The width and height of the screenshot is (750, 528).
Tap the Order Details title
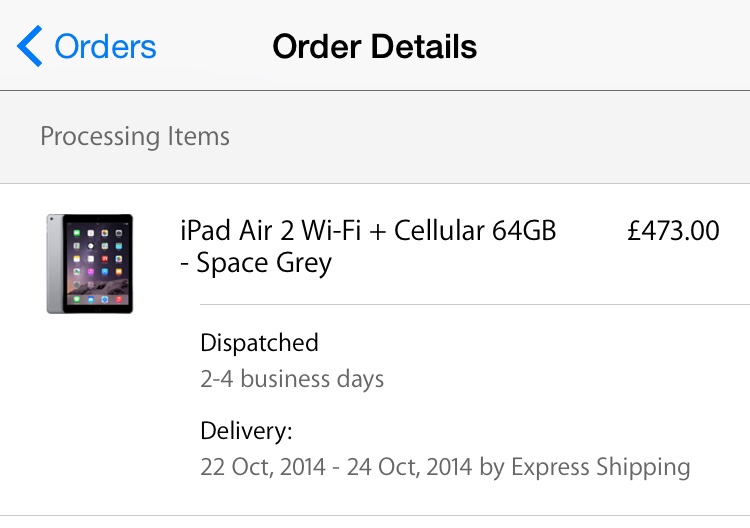(374, 47)
